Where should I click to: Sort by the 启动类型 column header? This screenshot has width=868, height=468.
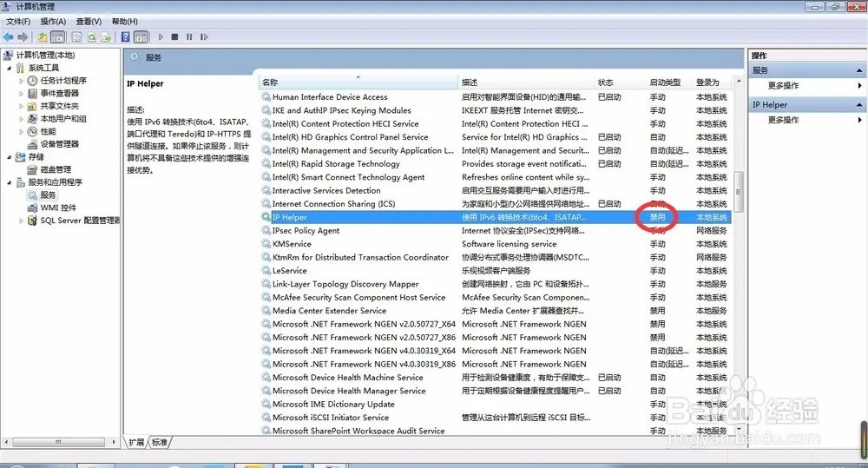coord(669,82)
